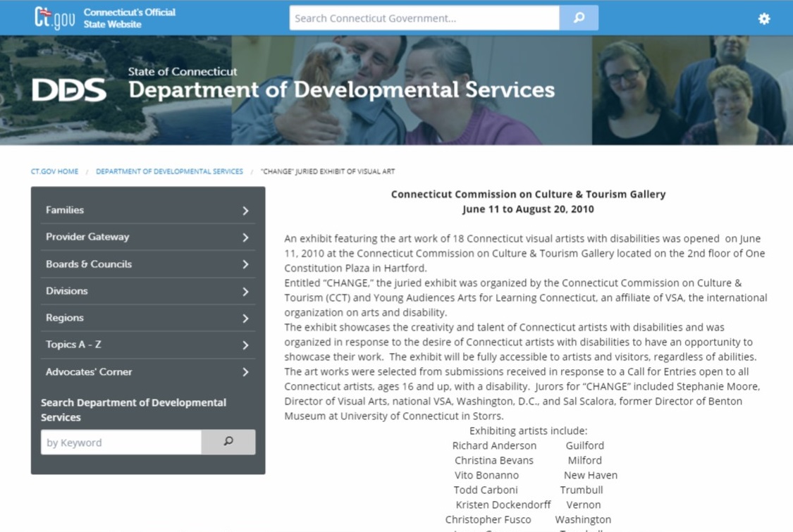793x532 pixels.
Task: Open the settings gear icon
Action: click(x=764, y=19)
